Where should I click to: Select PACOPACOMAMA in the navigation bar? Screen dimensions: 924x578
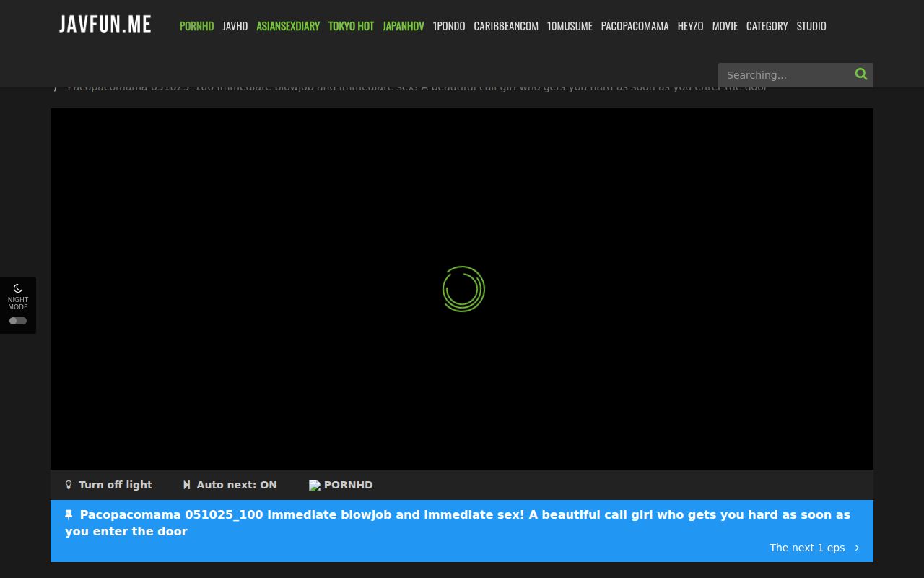point(635,25)
